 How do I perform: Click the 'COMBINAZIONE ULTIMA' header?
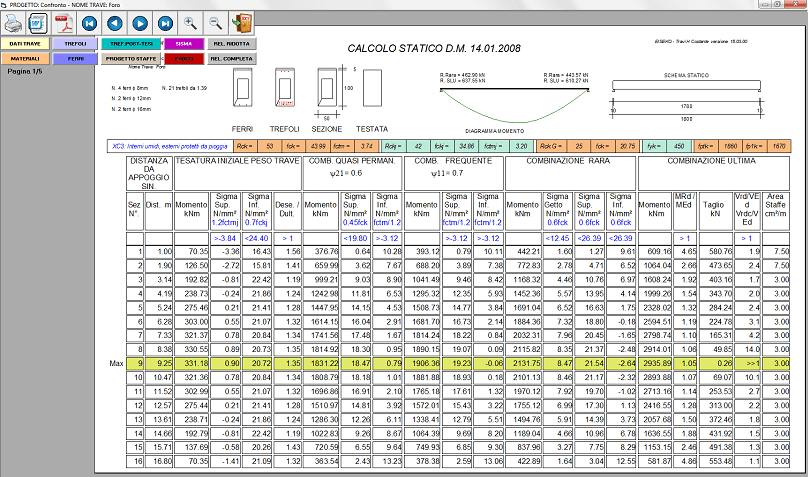point(712,161)
